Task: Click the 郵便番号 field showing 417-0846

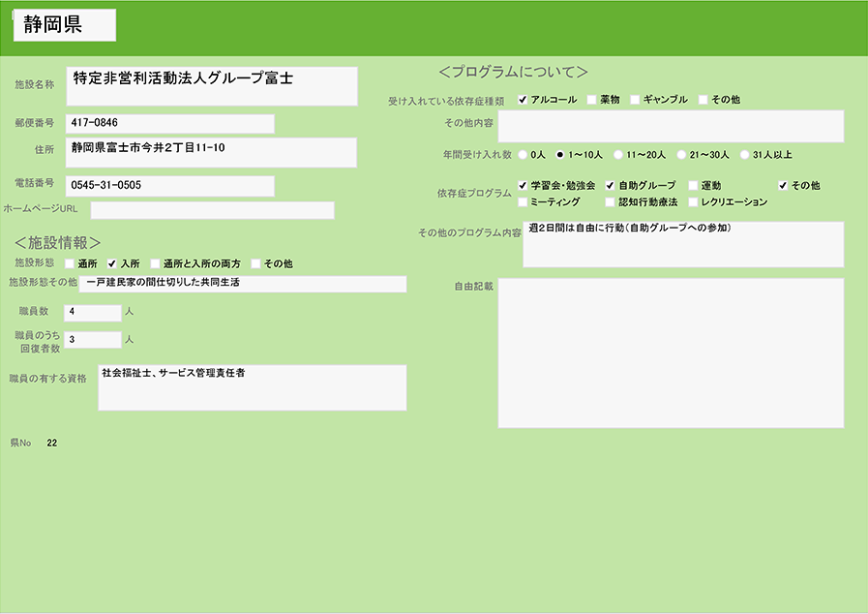Action: tap(170, 124)
